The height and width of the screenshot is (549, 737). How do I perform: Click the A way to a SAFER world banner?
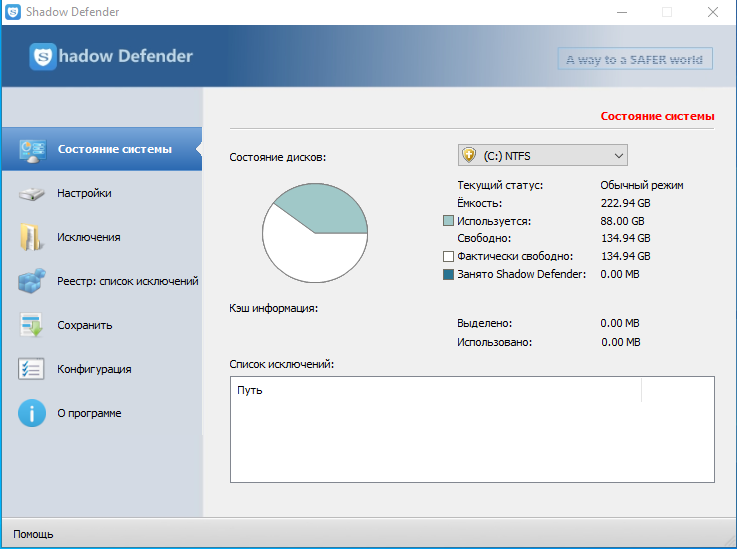pos(635,59)
